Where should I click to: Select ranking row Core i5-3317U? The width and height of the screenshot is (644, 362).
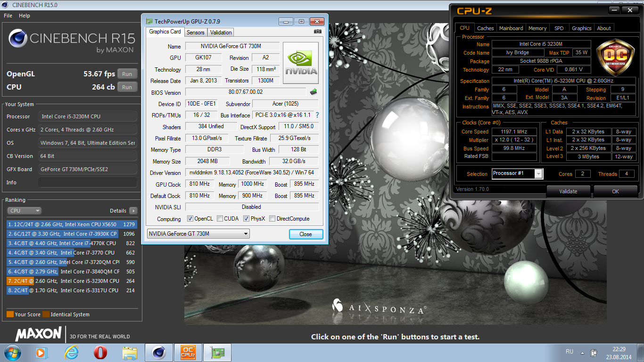click(71, 290)
